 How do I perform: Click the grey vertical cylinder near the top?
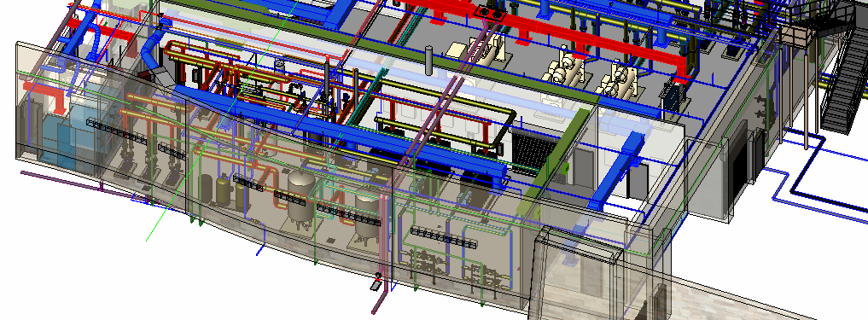click(428, 60)
